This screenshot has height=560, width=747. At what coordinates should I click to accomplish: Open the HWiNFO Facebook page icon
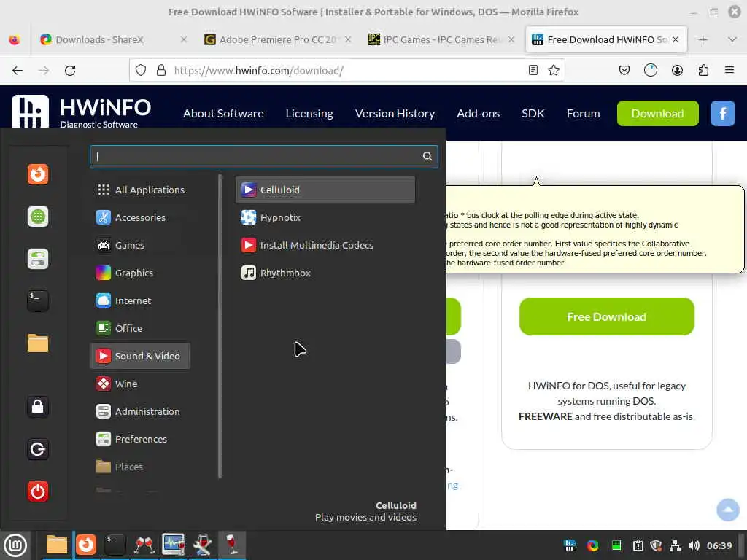click(723, 113)
